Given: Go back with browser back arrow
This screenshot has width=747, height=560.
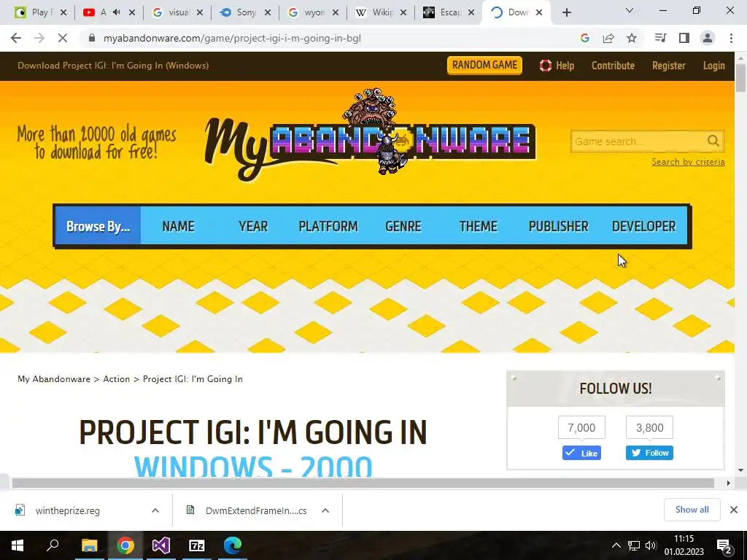Looking at the screenshot, I should (16, 38).
